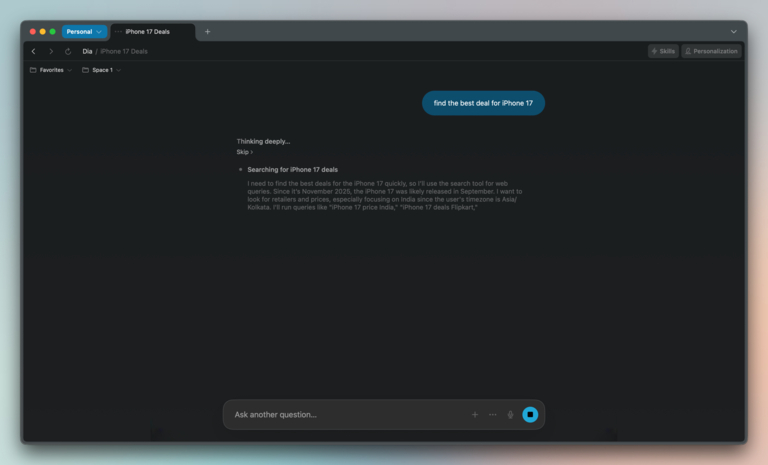Open the Personalization button

(711, 51)
